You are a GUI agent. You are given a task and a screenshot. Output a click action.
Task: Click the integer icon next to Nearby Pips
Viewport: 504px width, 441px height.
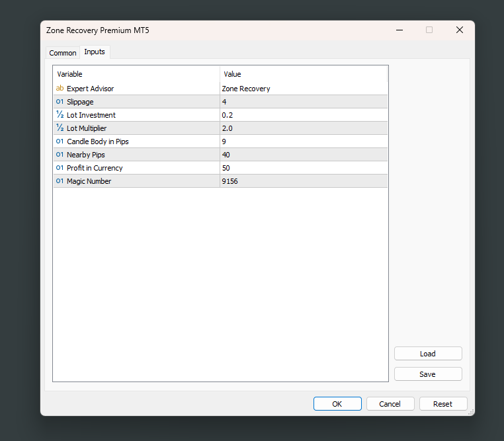(60, 154)
